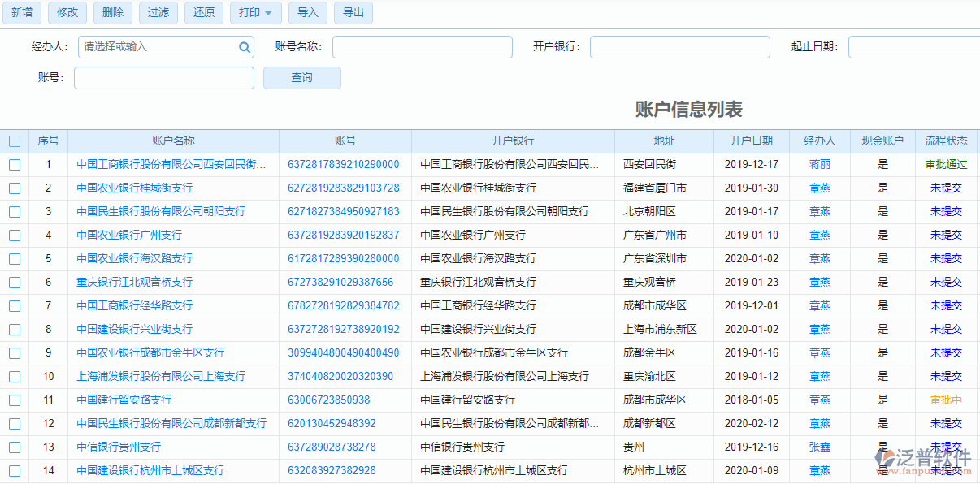Click the 还原 restore button
The width and height of the screenshot is (980, 484).
pos(203,13)
